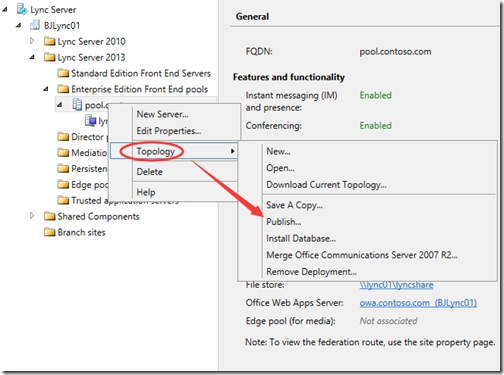Collapse the BJLync01 site node

tap(19, 25)
